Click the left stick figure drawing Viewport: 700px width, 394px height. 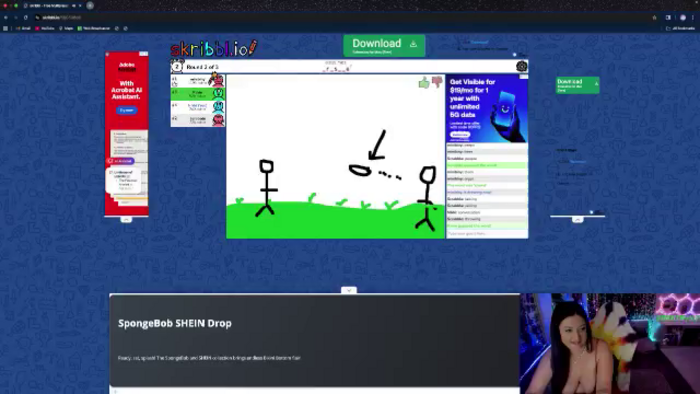coord(267,188)
